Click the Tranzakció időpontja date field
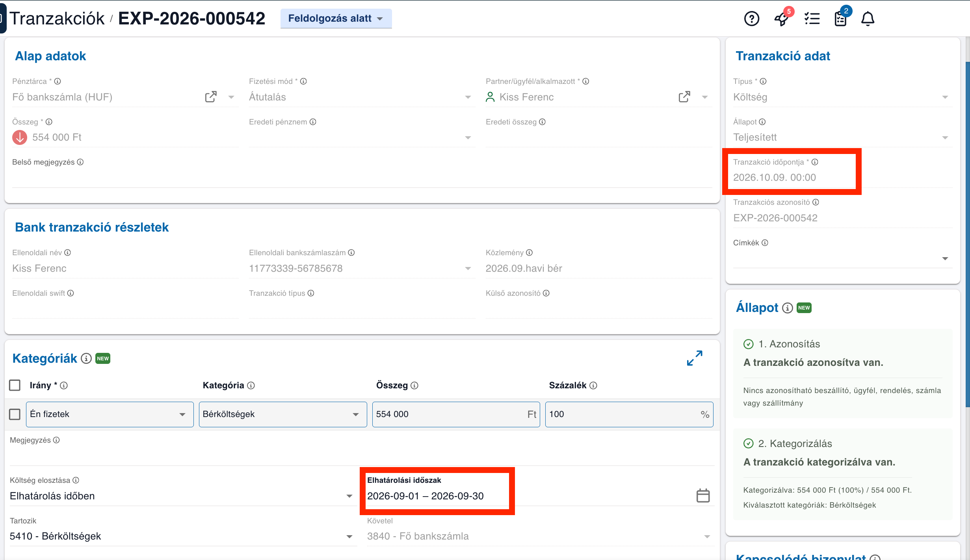The width and height of the screenshot is (970, 560). click(842, 178)
